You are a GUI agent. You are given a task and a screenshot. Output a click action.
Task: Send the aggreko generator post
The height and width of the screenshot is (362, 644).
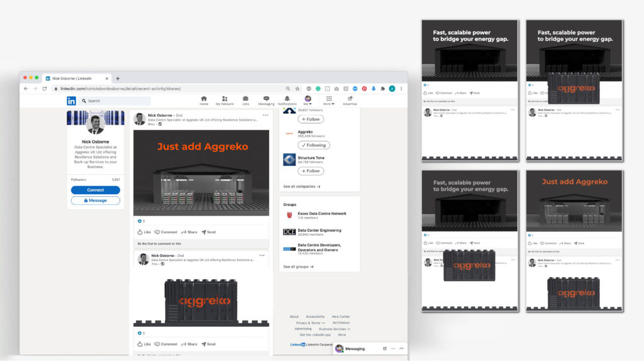(209, 344)
